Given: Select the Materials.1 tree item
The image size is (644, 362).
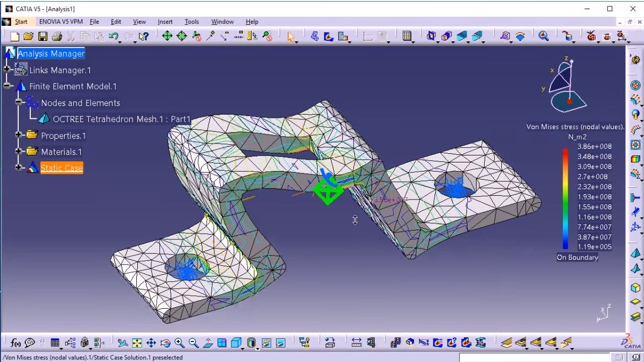Looking at the screenshot, I should tap(61, 152).
